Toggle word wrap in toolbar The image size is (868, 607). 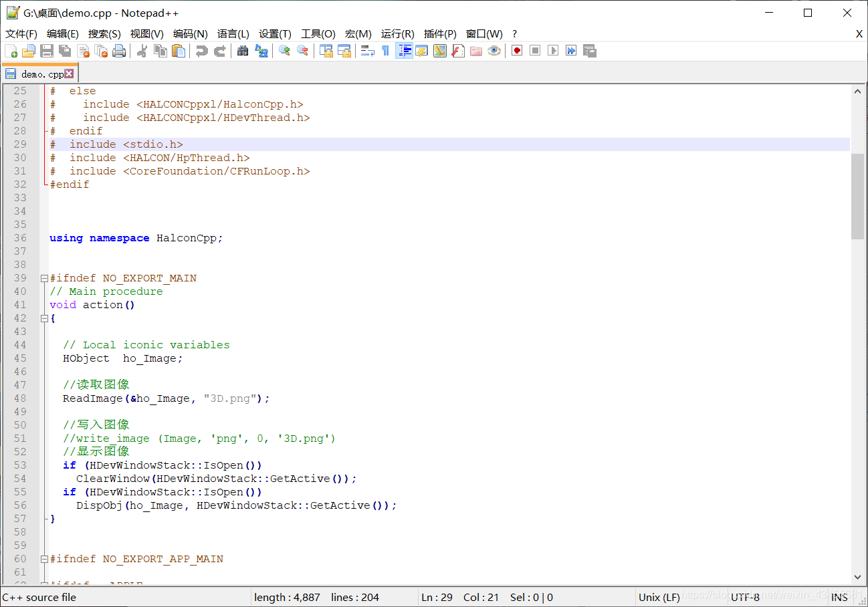367,51
